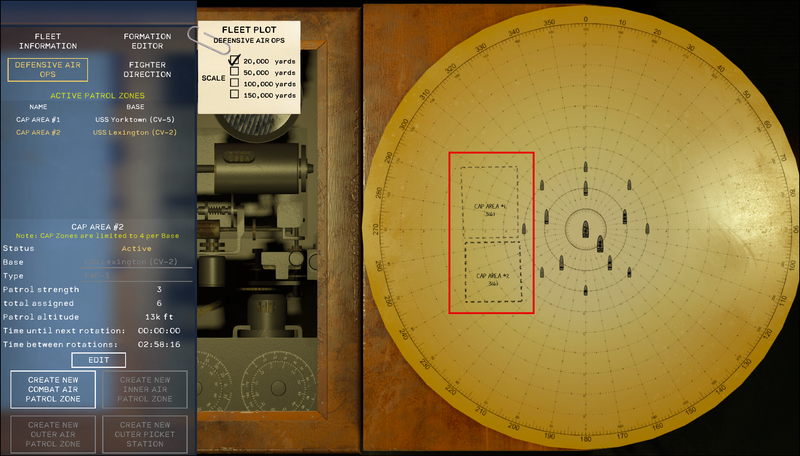
Task: Select the outer northeast screening ship
Action: point(629,185)
